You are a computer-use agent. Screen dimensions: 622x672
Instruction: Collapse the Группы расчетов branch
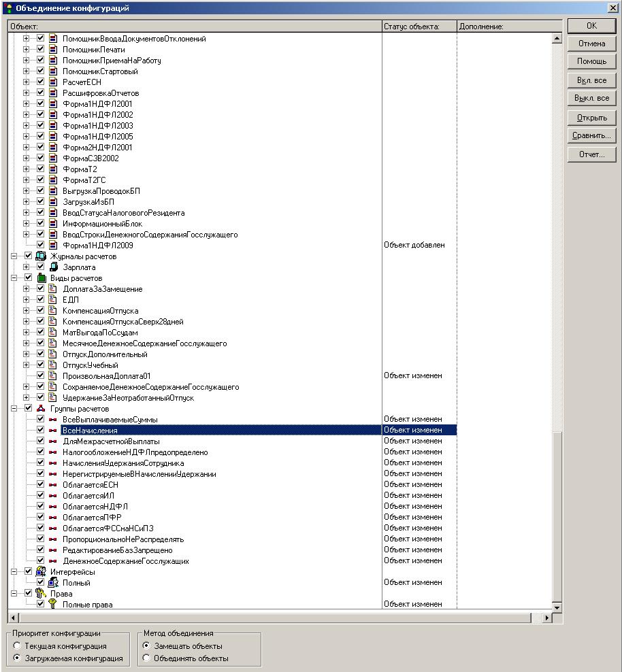point(14,408)
